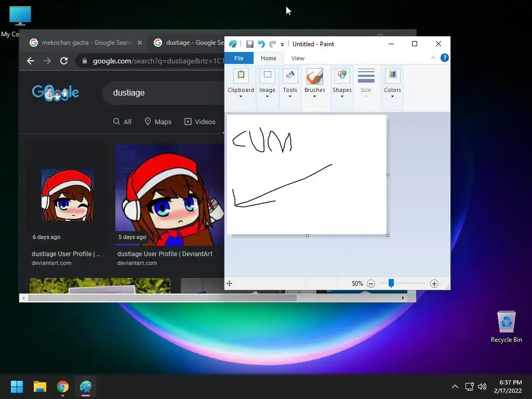Close the mekochan gacha Chrome tab
Viewport: 532px width, 399px height.
140,43
